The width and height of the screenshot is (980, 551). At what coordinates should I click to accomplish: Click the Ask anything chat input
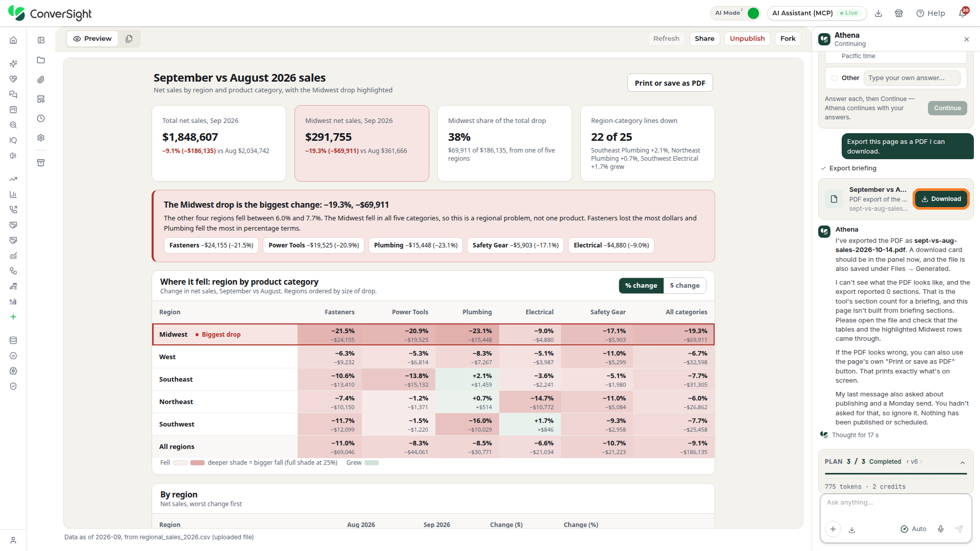click(x=896, y=503)
